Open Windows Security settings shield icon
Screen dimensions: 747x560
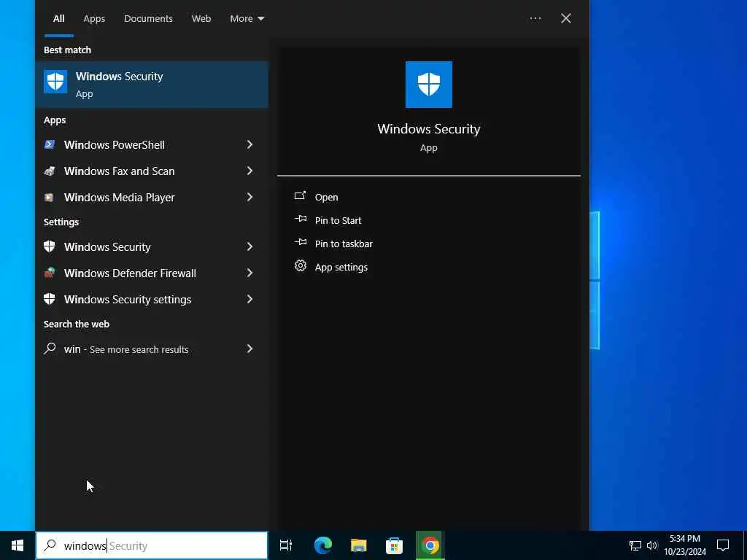point(50,299)
